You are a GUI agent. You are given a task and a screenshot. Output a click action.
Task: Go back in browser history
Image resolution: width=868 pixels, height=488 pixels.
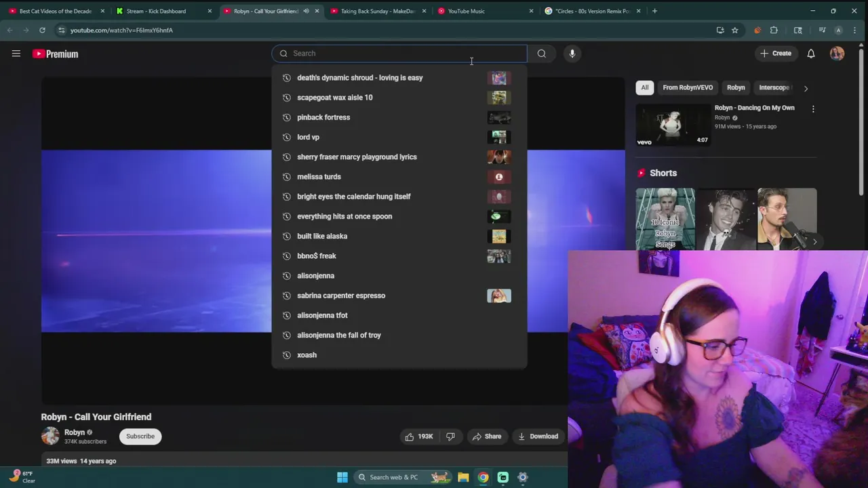[9, 30]
